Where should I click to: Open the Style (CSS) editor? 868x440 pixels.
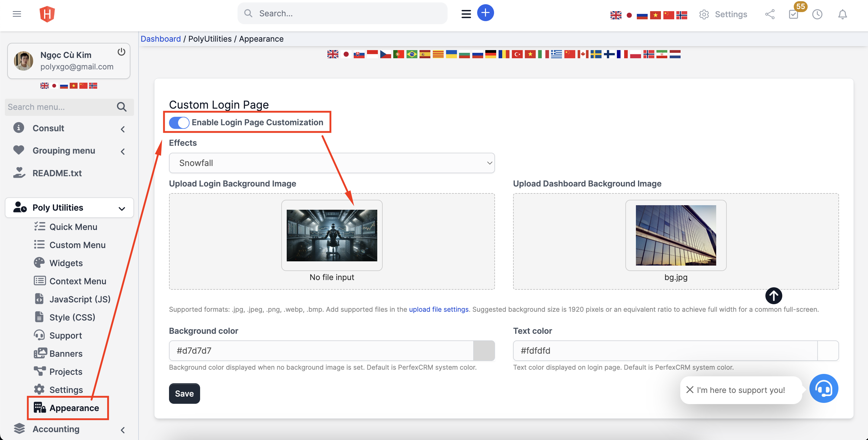72,317
